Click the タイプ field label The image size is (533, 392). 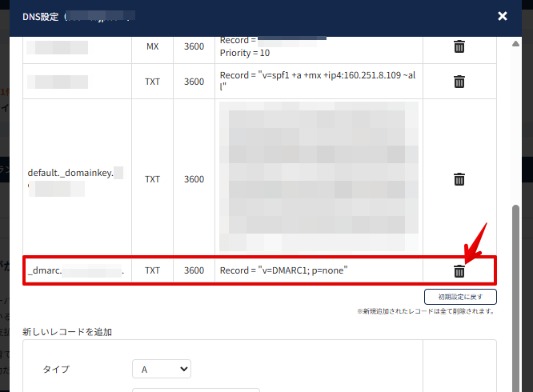pyautogui.click(x=56, y=369)
